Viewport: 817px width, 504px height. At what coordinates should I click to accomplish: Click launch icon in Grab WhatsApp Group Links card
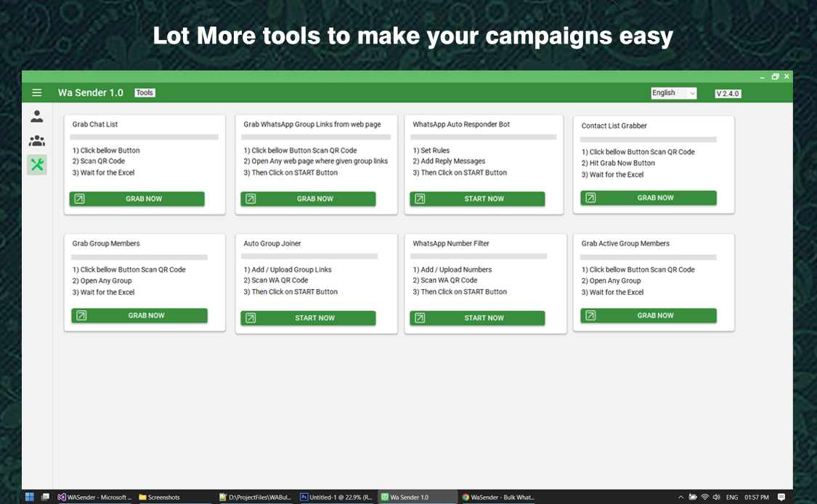click(251, 198)
